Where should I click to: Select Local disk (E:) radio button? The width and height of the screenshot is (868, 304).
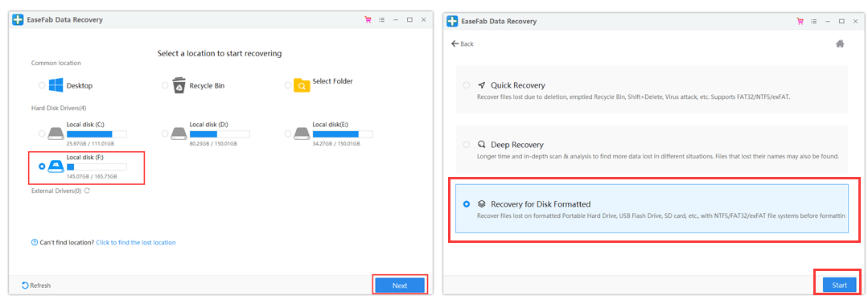pos(288,134)
